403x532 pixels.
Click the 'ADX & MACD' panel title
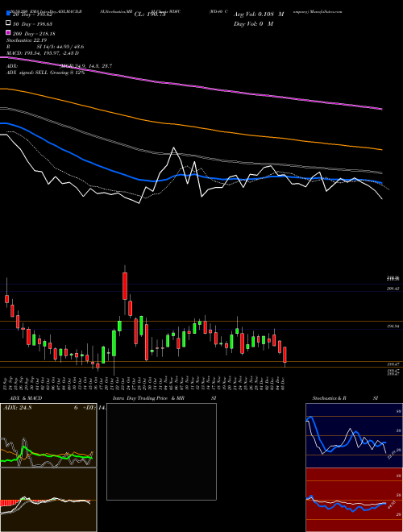click(x=26, y=398)
